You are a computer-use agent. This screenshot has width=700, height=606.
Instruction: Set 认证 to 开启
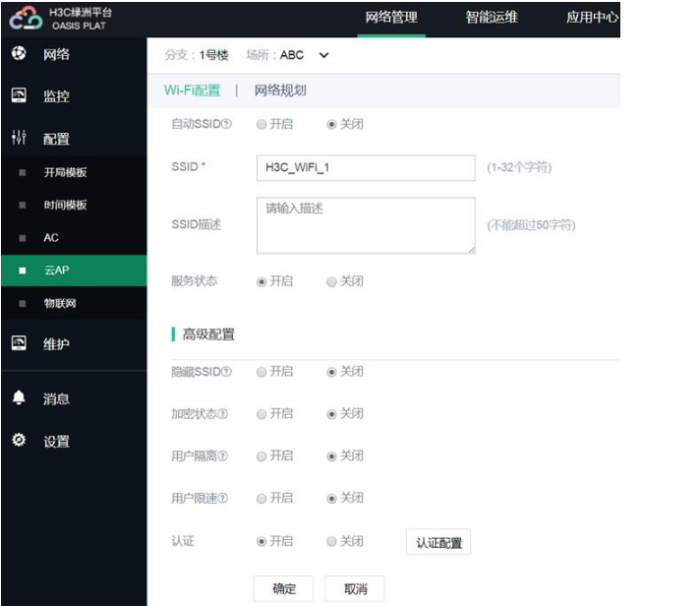(262, 542)
